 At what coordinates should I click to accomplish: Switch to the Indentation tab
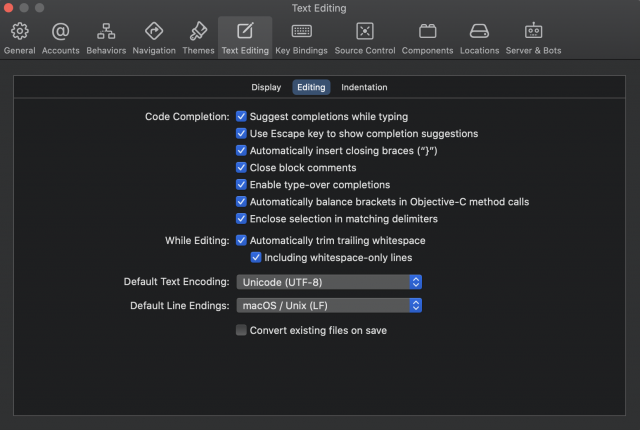point(364,87)
